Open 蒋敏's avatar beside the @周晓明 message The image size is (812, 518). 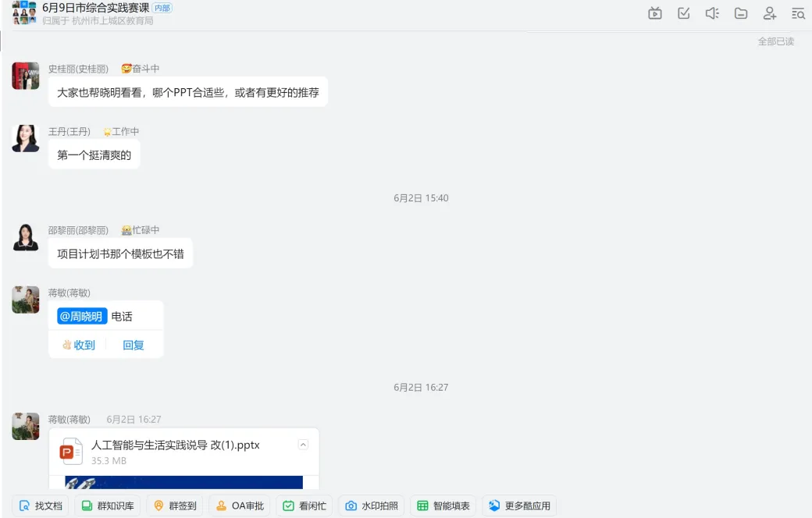pos(25,300)
